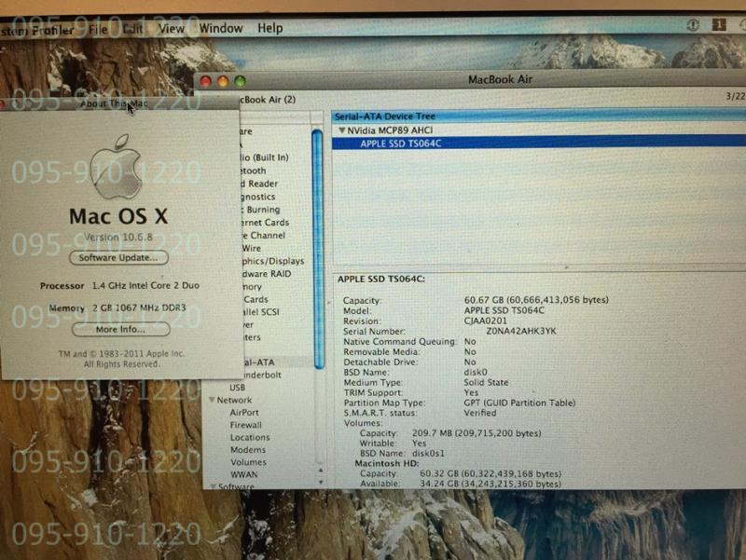Select Locations in the sidebar
The width and height of the screenshot is (746, 560).
[x=250, y=437]
